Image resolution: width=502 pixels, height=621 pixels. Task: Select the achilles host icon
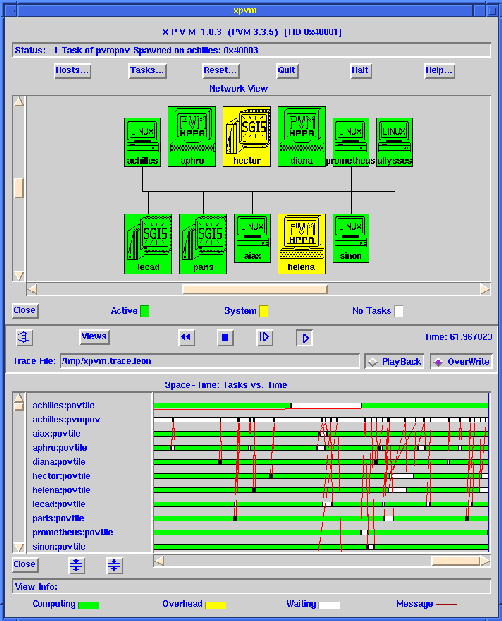[x=142, y=142]
